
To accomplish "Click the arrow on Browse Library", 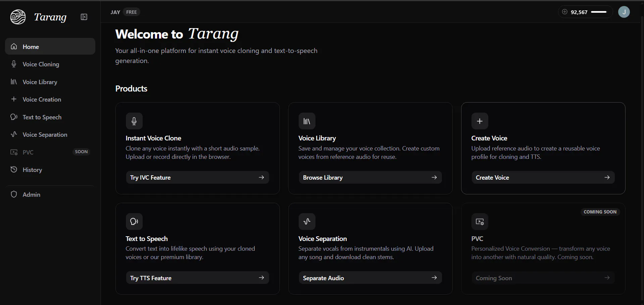I will pyautogui.click(x=434, y=177).
